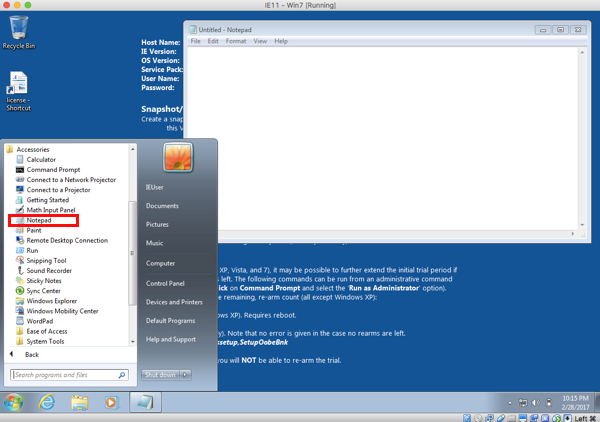Click Notepad vertical scrollbar down arrow
The image size is (600, 422).
(x=582, y=225)
